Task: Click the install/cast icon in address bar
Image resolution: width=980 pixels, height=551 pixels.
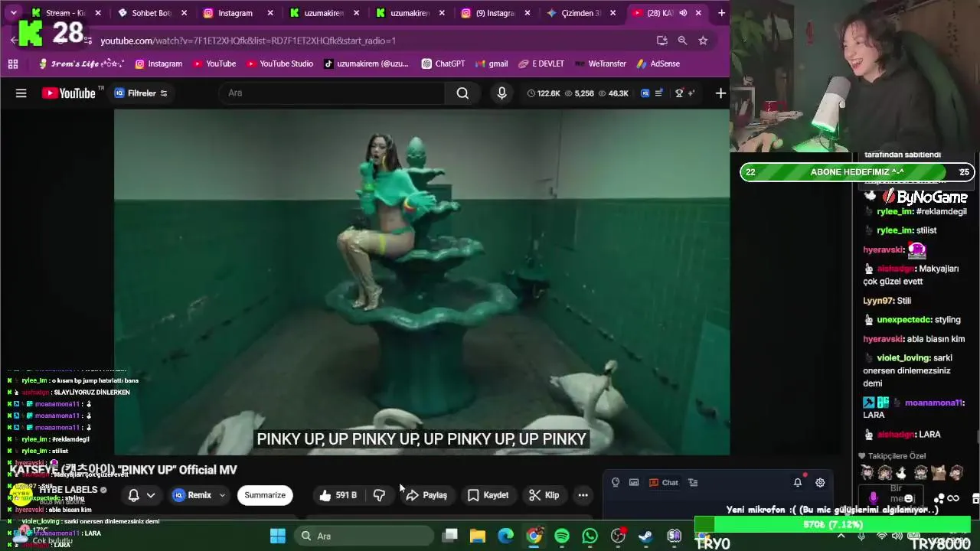Action: [x=661, y=41]
